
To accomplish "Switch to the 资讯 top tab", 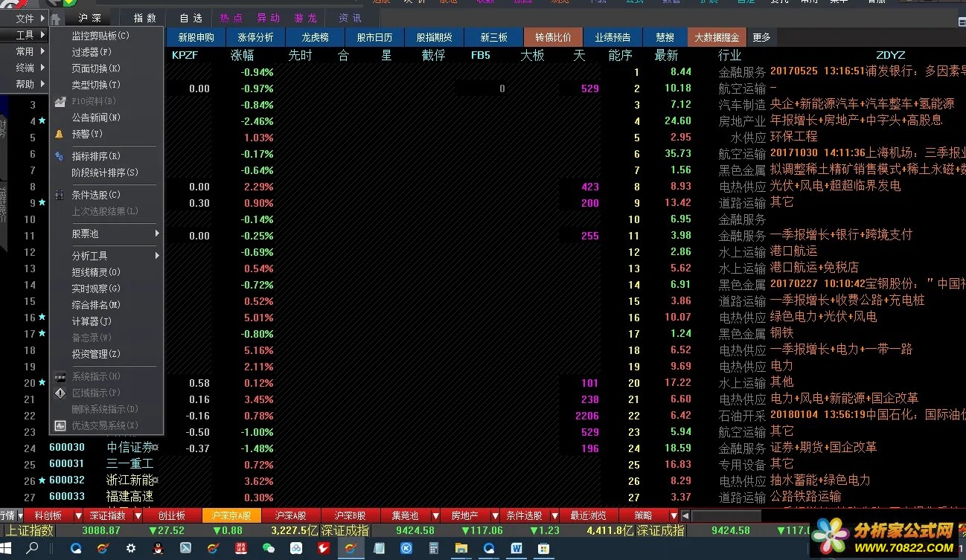I will (350, 19).
